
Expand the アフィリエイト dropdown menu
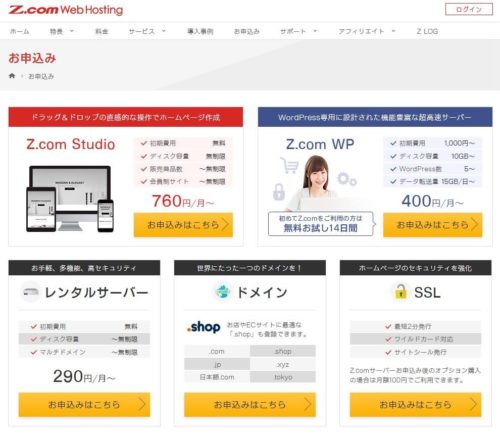(x=367, y=31)
